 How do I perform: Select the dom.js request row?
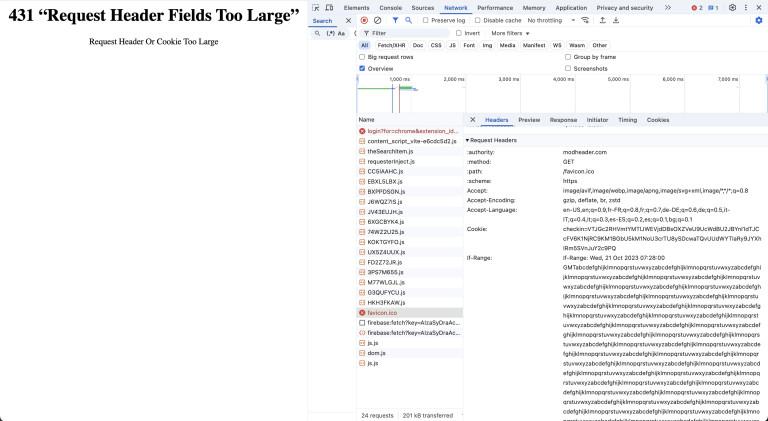pyautogui.click(x=409, y=353)
